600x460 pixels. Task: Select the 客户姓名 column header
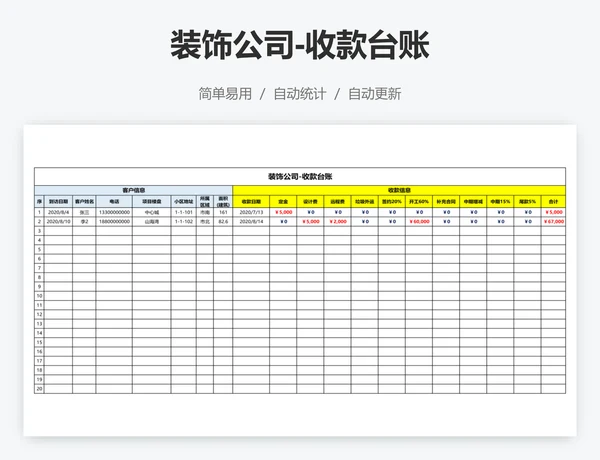coord(84,201)
